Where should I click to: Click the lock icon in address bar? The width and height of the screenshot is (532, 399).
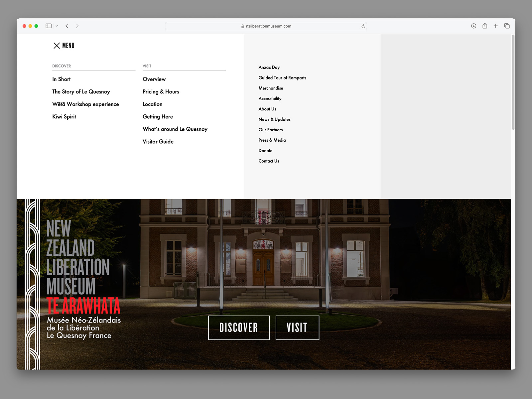(x=243, y=26)
